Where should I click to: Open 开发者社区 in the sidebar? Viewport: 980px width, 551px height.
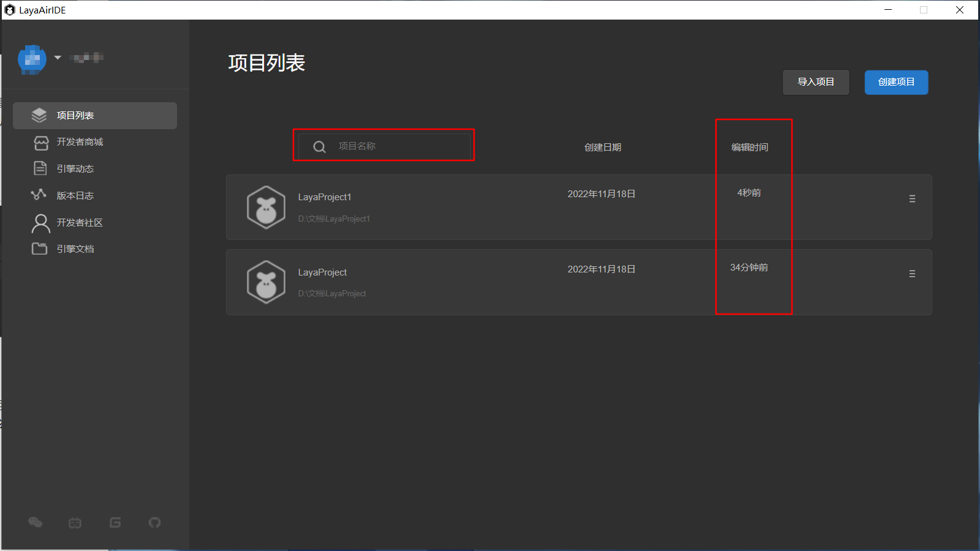80,223
